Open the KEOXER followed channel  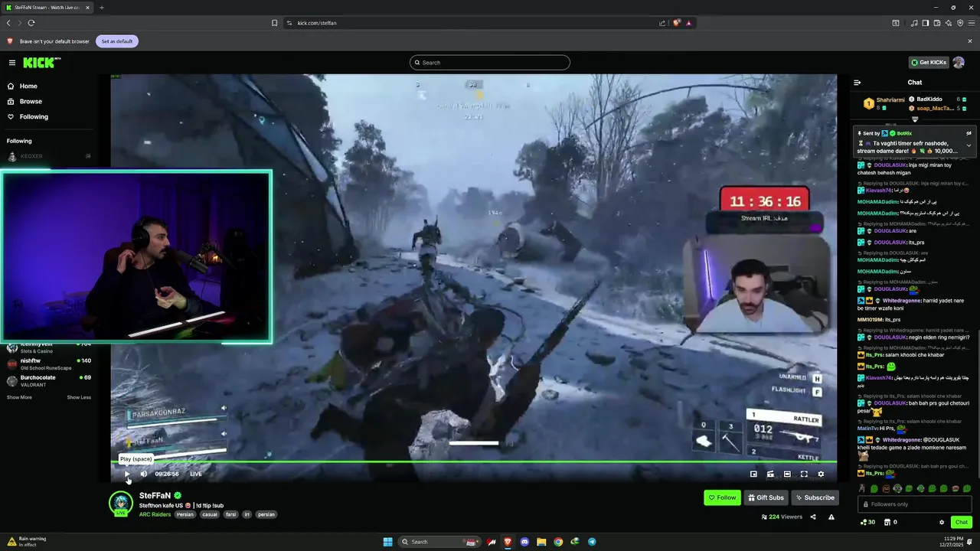pyautogui.click(x=48, y=156)
